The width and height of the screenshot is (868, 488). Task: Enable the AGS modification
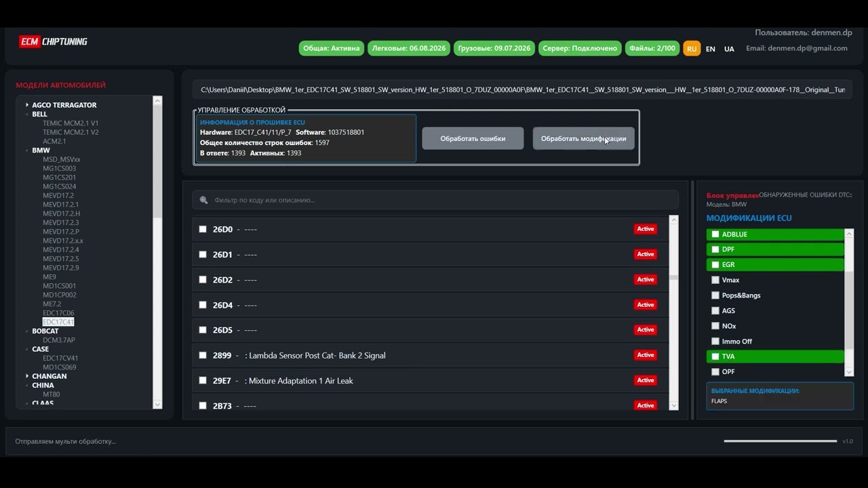point(715,310)
